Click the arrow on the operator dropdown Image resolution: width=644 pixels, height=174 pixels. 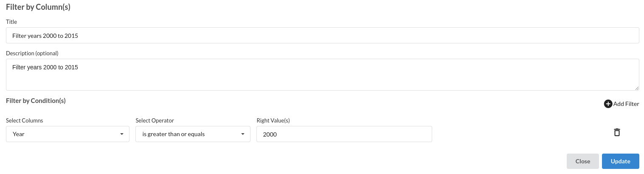(243, 134)
